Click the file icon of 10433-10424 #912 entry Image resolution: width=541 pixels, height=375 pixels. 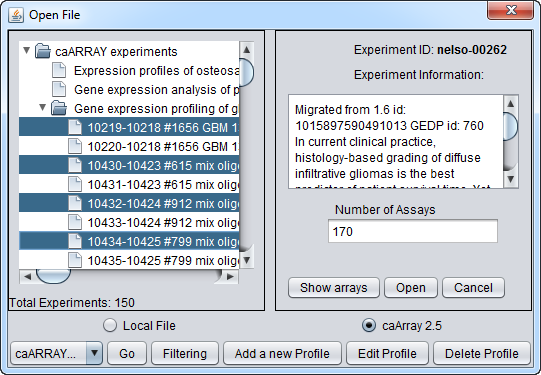75,222
